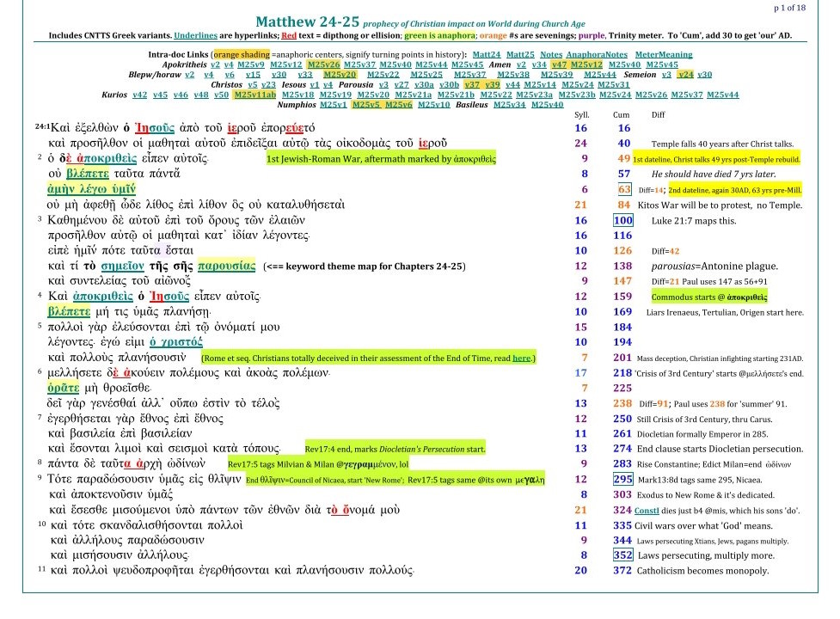840x619 pixels.
Task: Click the 'Diff' column header
Action: [x=659, y=114]
